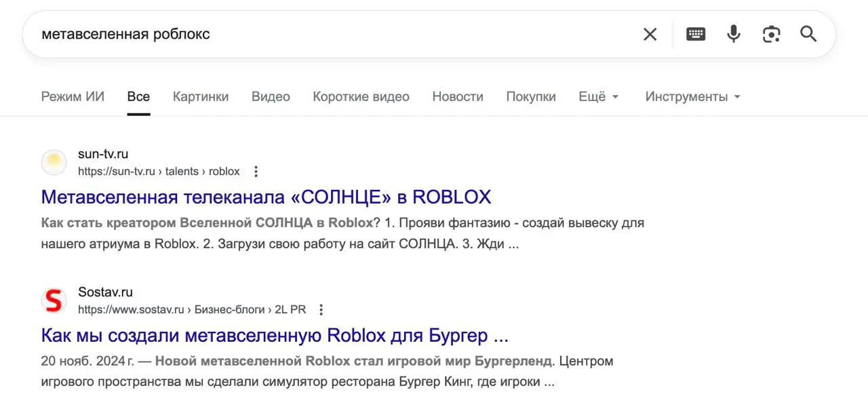Select the Все results tab
The height and width of the screenshot is (407, 868).
coord(138,96)
